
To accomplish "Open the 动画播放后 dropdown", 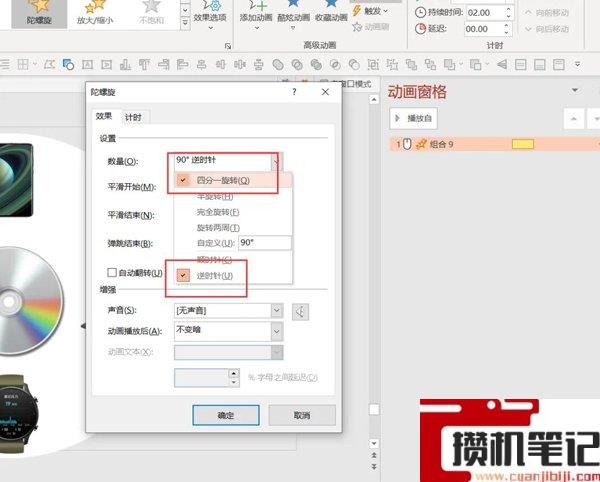I will pos(277,331).
